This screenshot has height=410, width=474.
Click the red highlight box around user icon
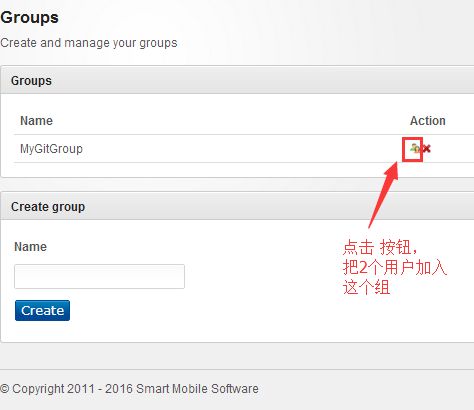pos(412,150)
